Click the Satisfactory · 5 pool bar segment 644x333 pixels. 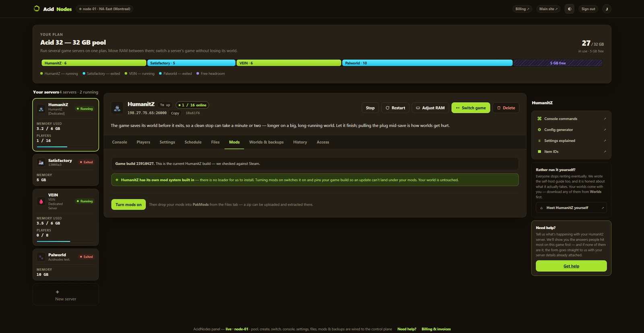(x=191, y=63)
